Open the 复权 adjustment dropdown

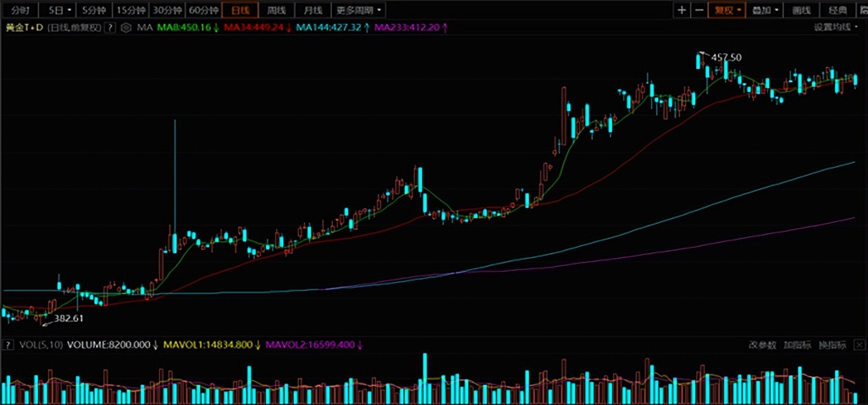(727, 10)
